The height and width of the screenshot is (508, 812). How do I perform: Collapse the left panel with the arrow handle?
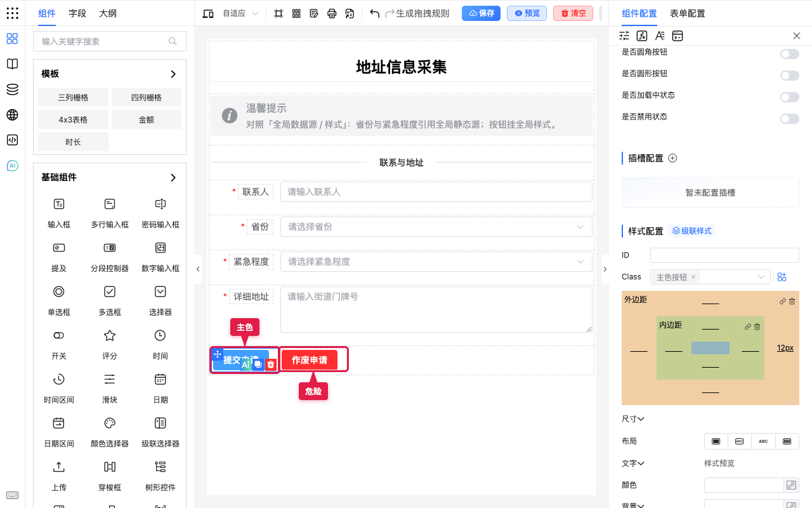point(198,269)
